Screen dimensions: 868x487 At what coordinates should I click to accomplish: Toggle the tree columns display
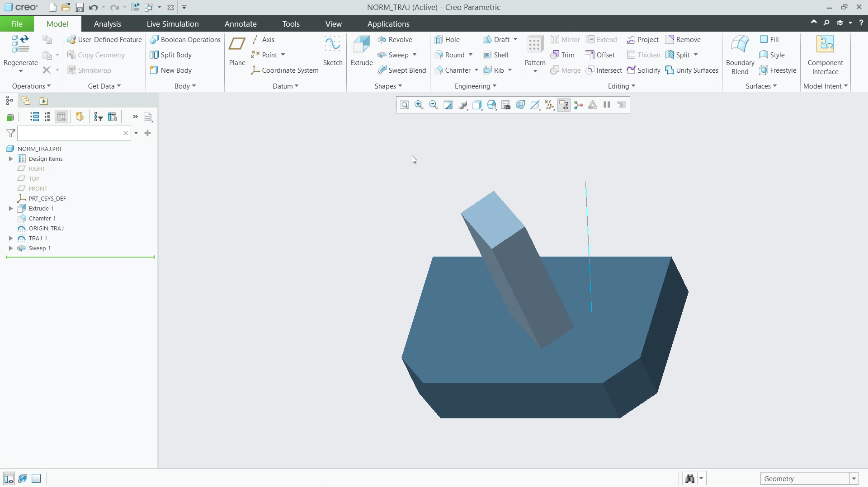pos(61,117)
